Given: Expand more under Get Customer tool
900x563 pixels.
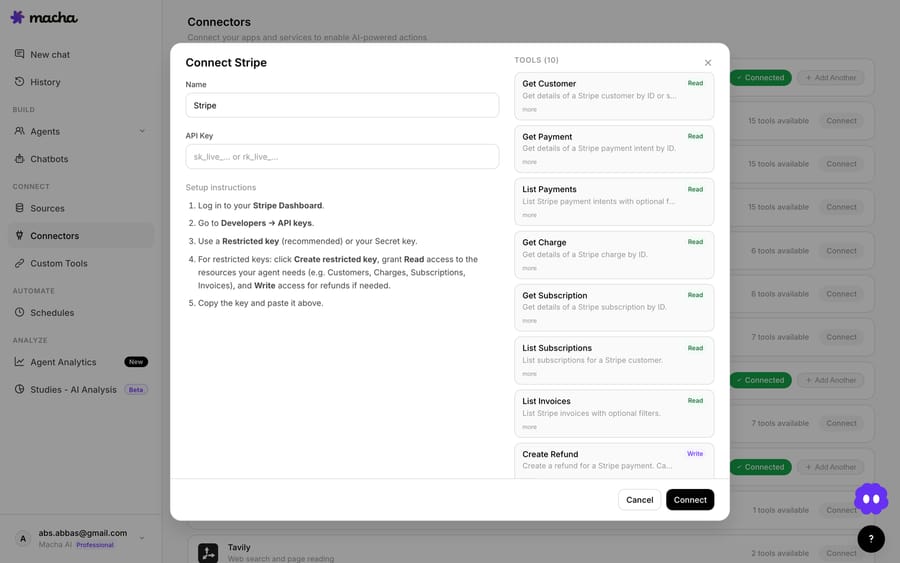Looking at the screenshot, I should pos(529,110).
